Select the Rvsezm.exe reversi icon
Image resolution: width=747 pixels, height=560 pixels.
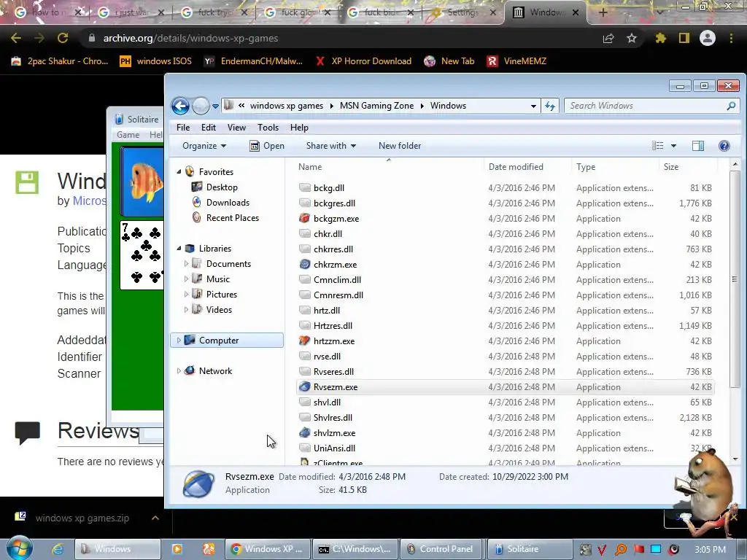coord(304,386)
